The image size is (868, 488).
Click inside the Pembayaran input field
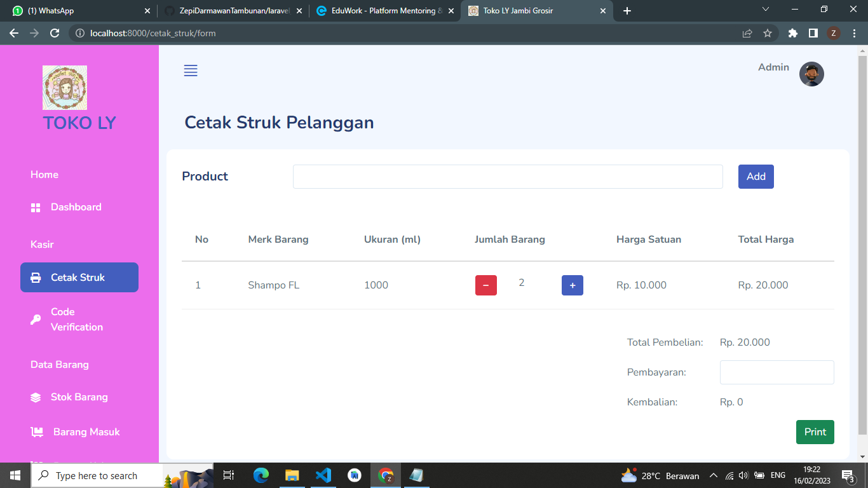pyautogui.click(x=776, y=372)
